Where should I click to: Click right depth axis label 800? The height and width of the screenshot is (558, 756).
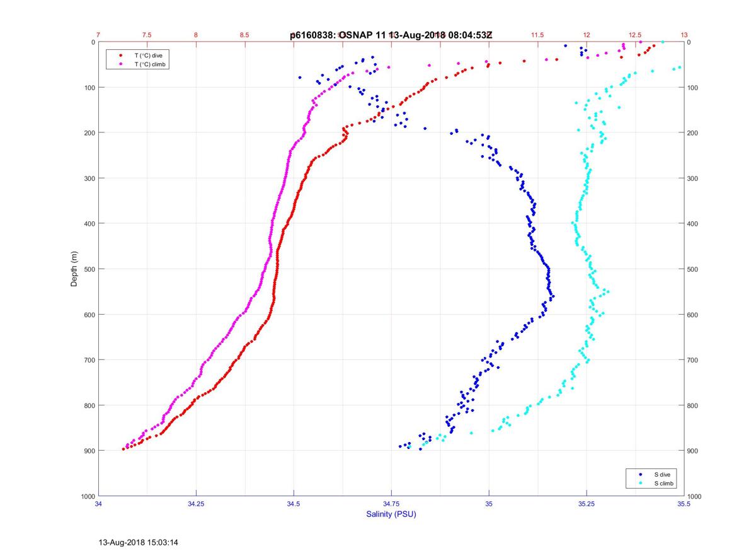[694, 405]
